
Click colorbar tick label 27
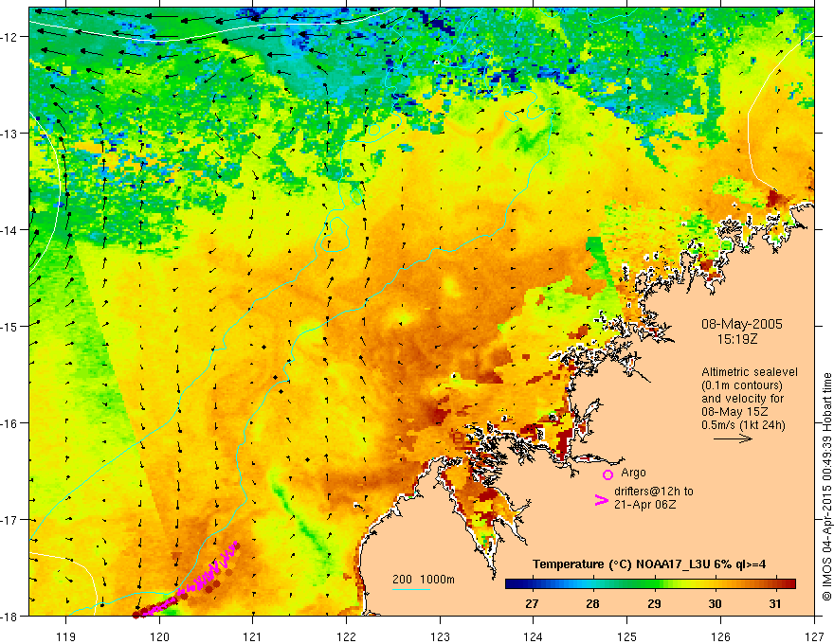(532, 603)
